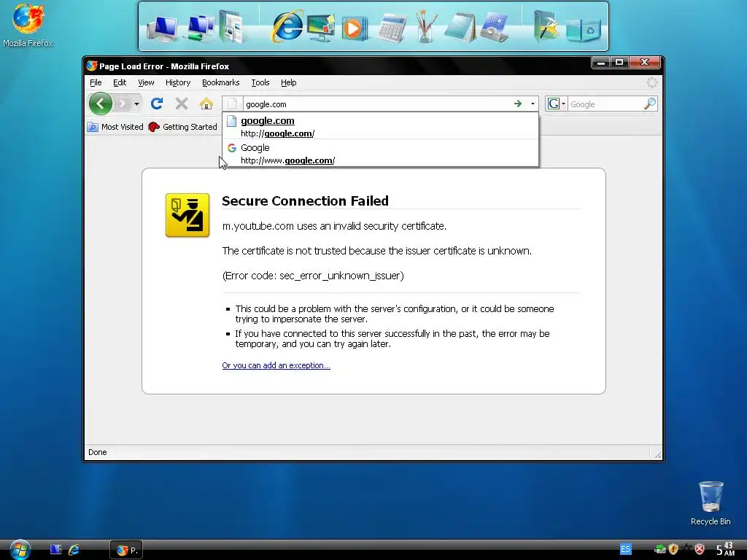Click inside the google.com address field

coord(376,104)
